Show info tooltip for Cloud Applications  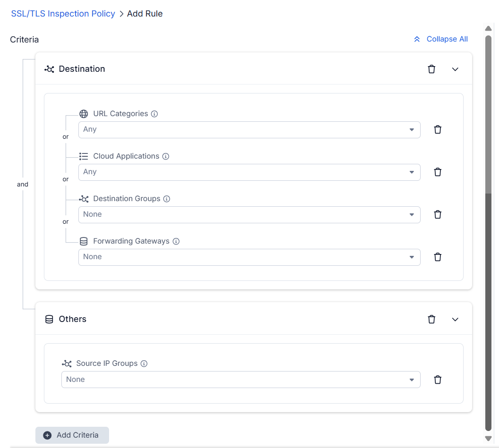[x=166, y=156]
